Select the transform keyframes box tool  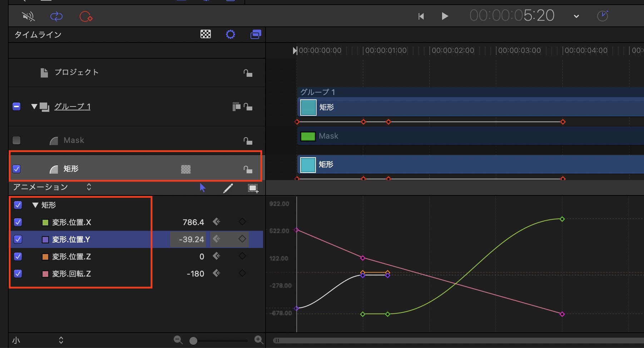[253, 188]
